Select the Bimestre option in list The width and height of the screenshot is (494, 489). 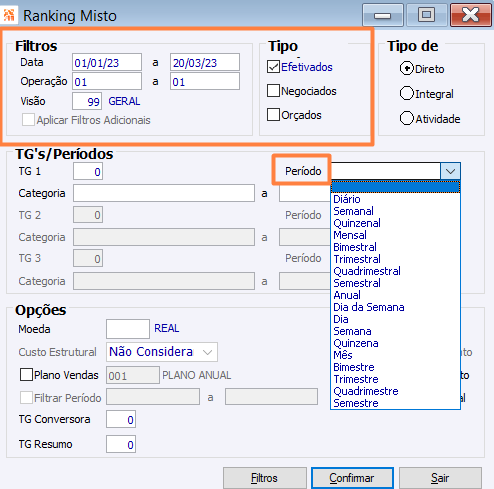395,367
